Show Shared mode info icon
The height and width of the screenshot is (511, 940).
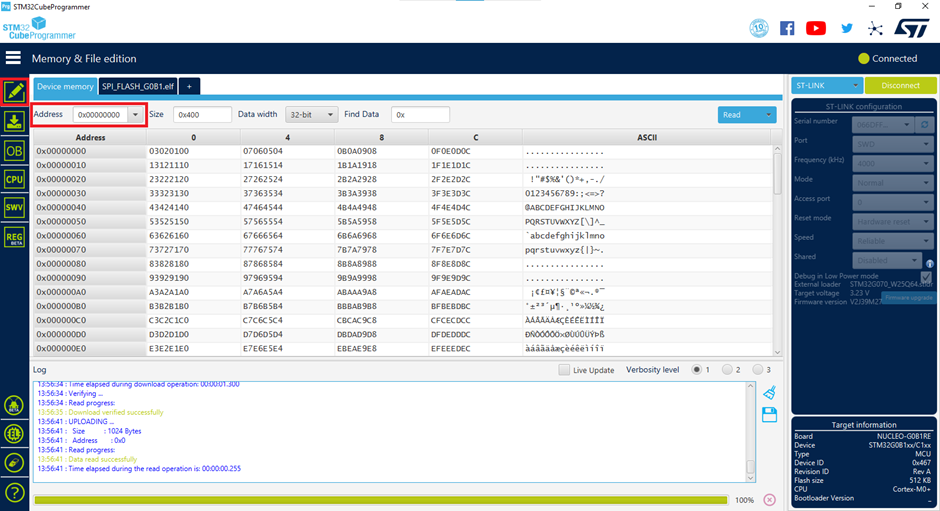[x=930, y=264]
